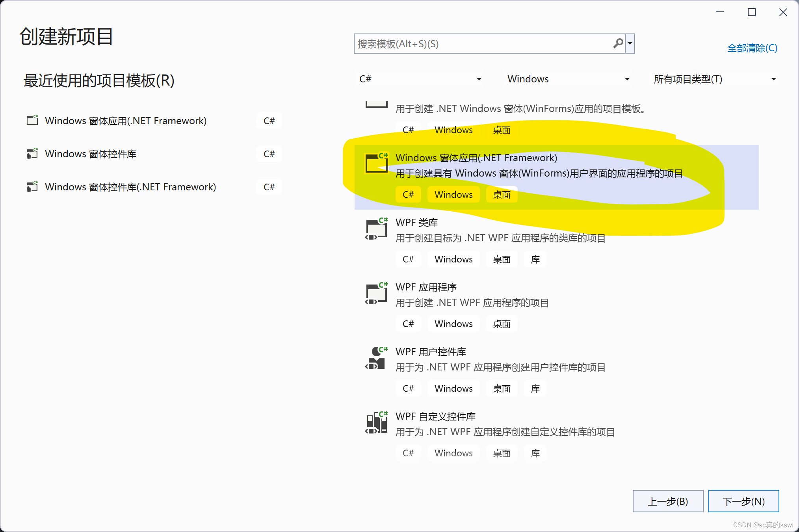Select the WPF 应用程序 template

[x=426, y=287]
